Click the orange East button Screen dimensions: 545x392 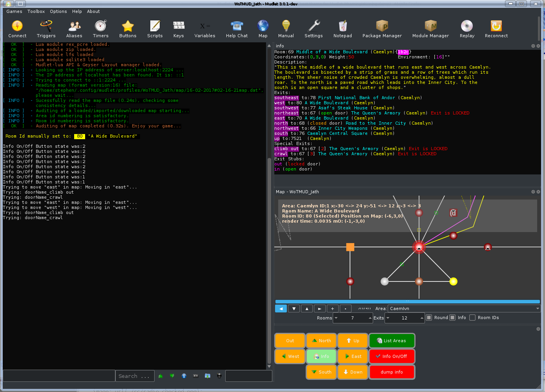(353, 356)
